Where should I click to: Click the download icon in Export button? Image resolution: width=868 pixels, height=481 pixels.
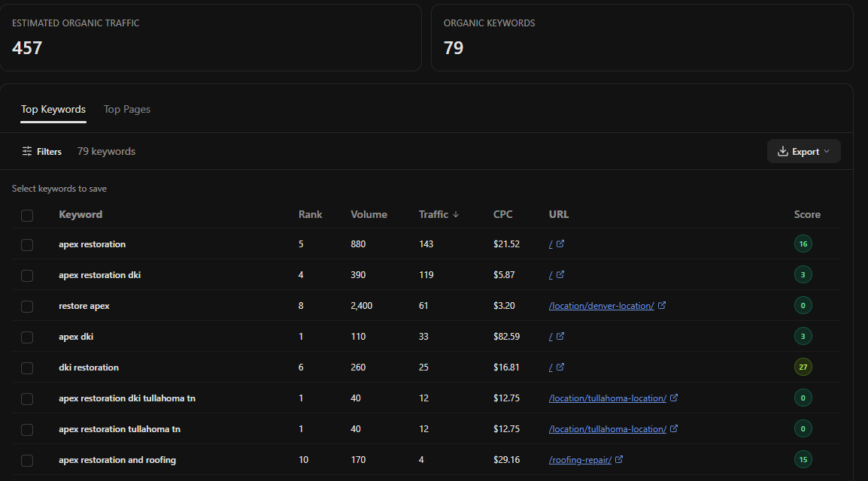[783, 152]
